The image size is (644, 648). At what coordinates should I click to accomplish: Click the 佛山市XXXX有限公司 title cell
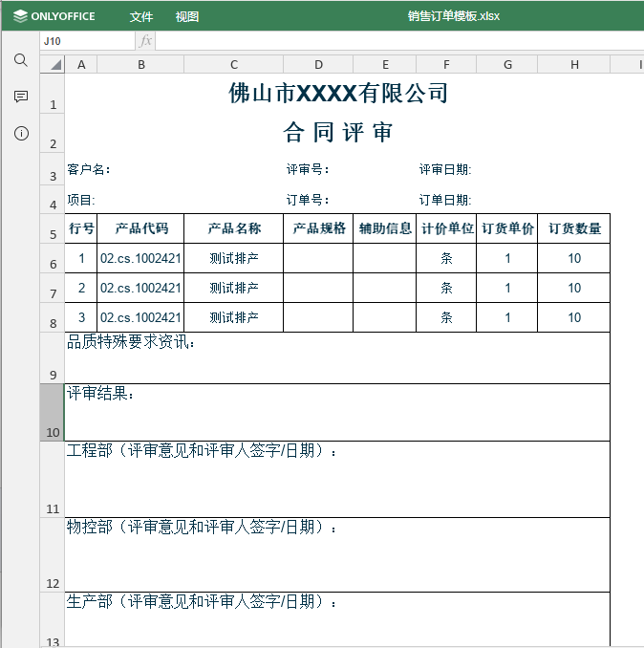[x=337, y=94]
